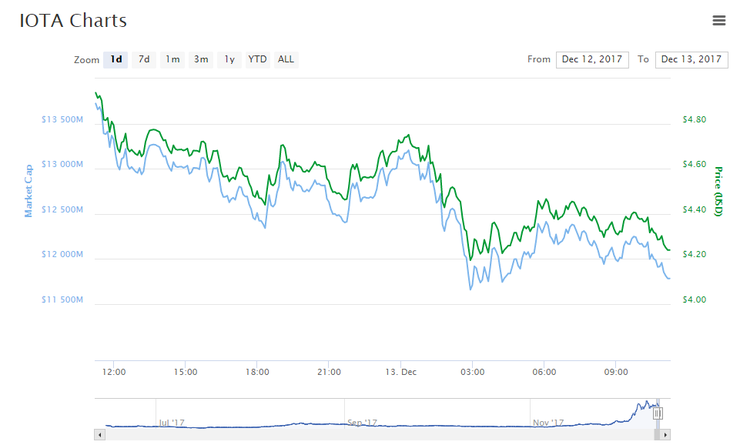Image resolution: width=750 pixels, height=445 pixels.
Task: Click the From date field
Action: click(592, 59)
